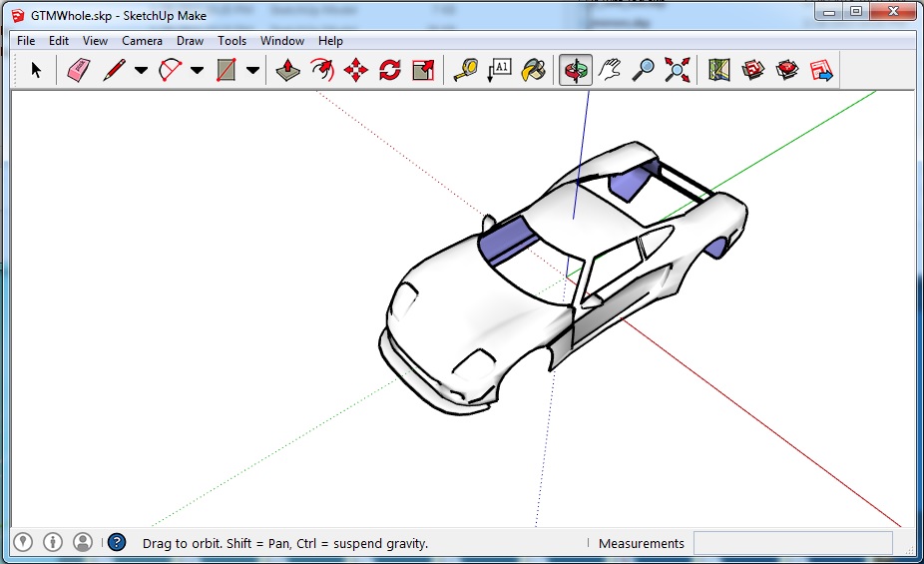Click the Zoom Extents icon

(678, 70)
